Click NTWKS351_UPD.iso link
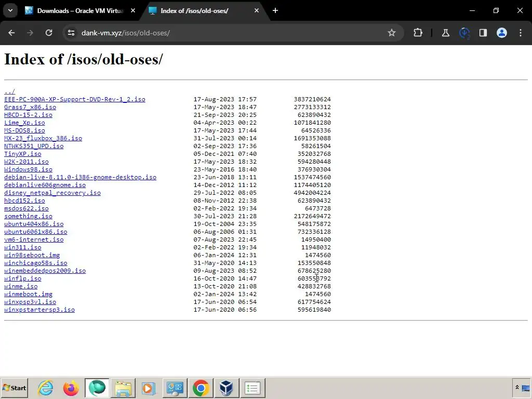The width and height of the screenshot is (532, 399). click(34, 146)
